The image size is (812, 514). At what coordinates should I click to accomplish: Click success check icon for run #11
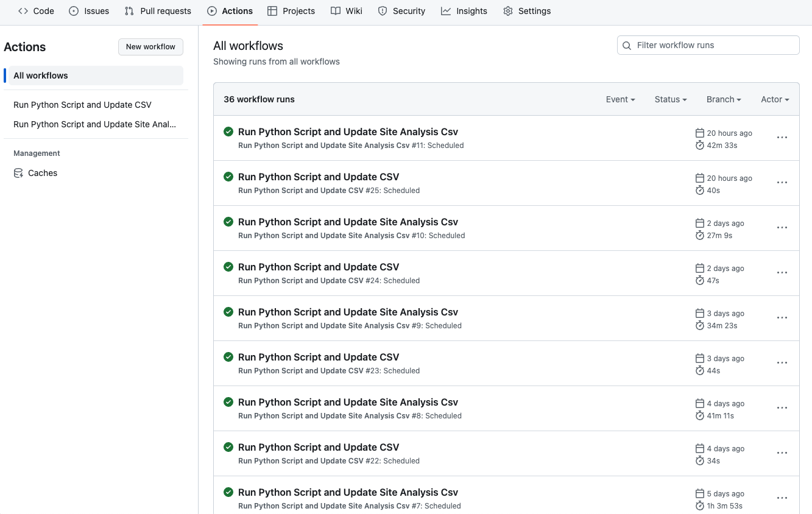click(x=228, y=132)
